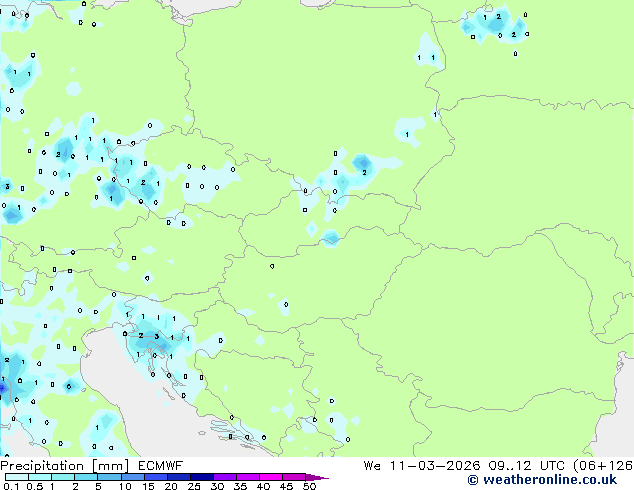Select the '50' legend scale label
The width and height of the screenshot is (634, 490).
click(310, 486)
